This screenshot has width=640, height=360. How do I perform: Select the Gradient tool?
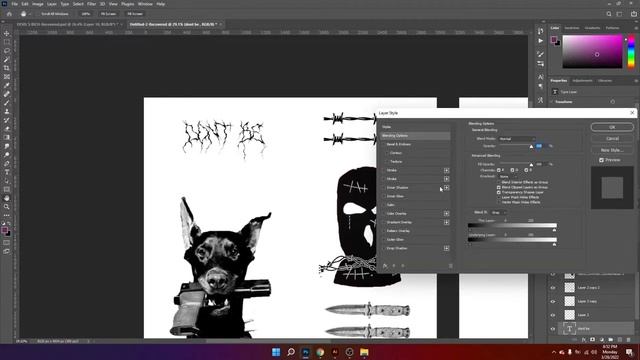[7, 138]
